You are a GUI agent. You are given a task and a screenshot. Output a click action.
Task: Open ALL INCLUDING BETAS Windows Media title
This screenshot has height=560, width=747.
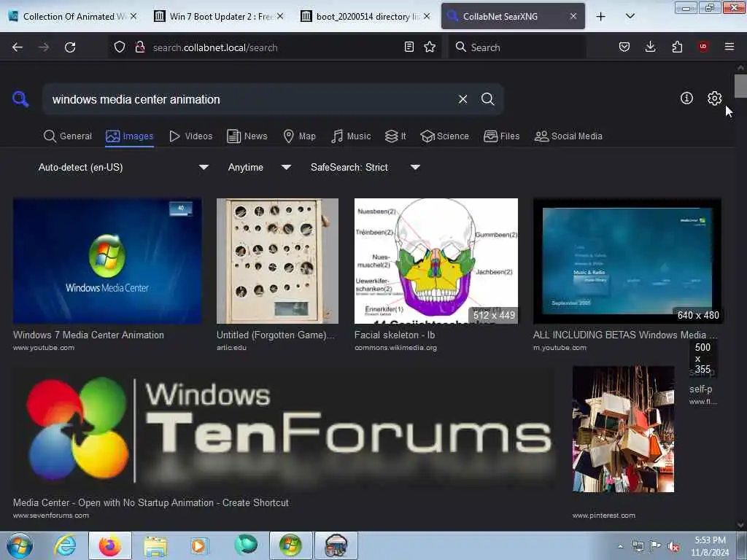pyautogui.click(x=625, y=335)
